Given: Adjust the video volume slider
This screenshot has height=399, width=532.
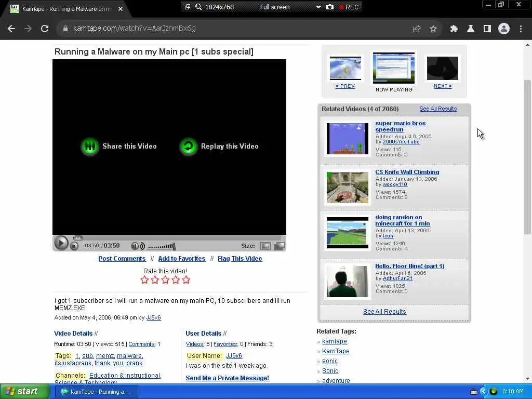Looking at the screenshot, I should point(162,246).
